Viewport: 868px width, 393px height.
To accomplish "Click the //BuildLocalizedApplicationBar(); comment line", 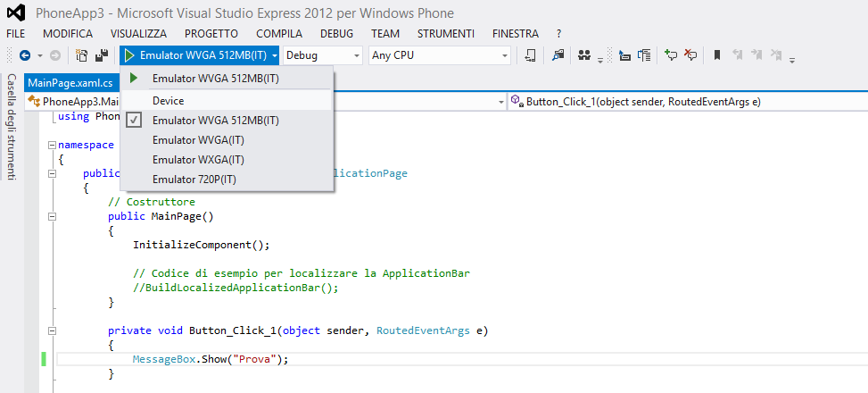I will tap(236, 288).
